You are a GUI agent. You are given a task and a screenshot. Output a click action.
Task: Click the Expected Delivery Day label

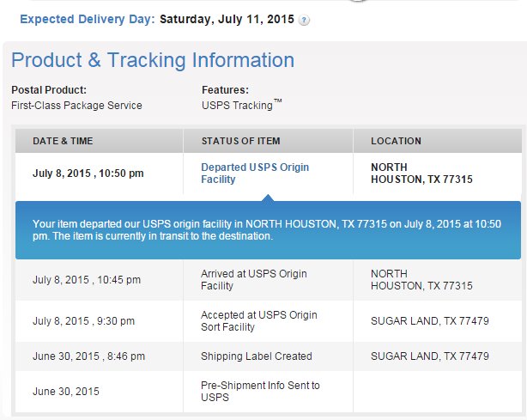pos(88,19)
